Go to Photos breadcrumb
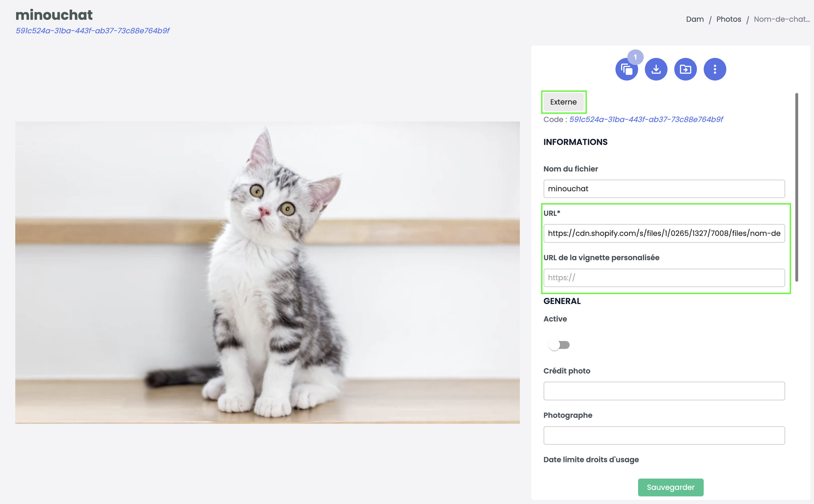 coord(729,19)
